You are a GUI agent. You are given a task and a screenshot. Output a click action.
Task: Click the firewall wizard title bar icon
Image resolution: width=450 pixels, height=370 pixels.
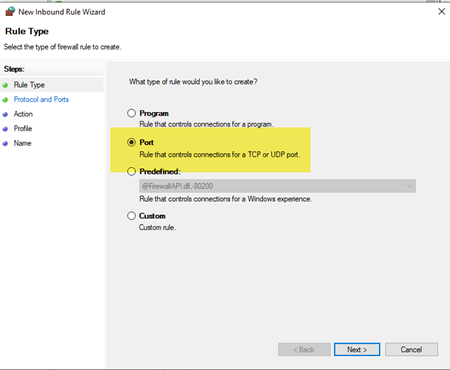pos(10,11)
